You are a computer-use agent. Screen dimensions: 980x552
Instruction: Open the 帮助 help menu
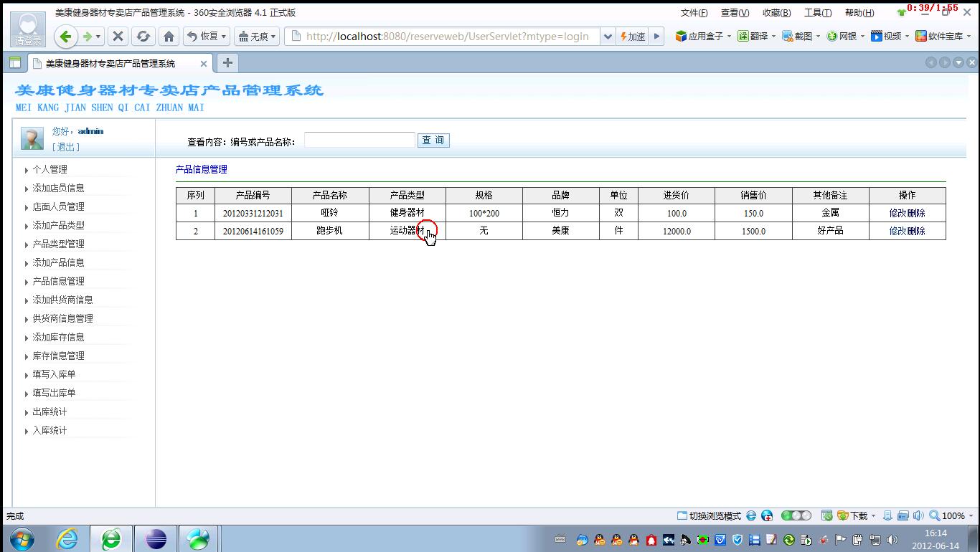859,13
